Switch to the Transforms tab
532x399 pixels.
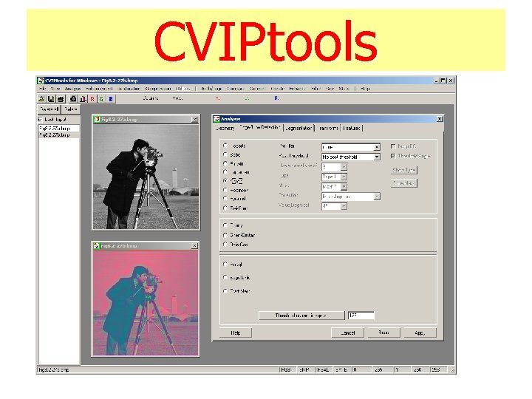pos(328,129)
